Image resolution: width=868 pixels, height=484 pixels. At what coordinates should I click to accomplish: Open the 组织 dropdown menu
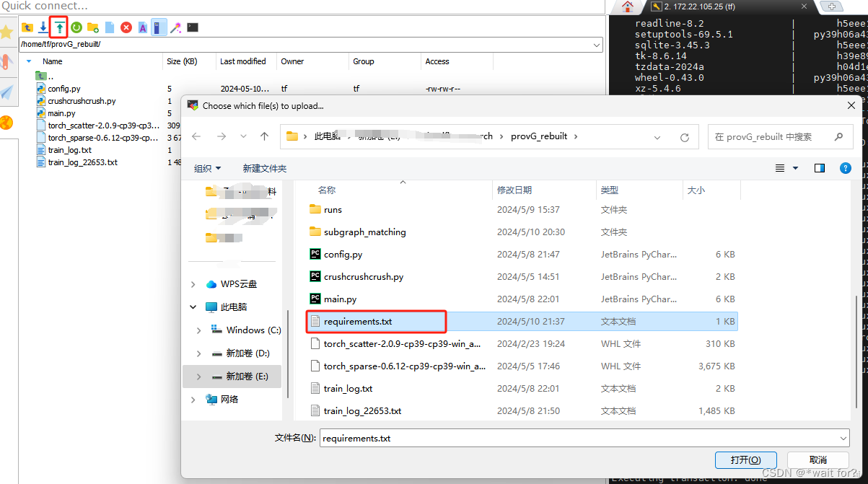(208, 168)
